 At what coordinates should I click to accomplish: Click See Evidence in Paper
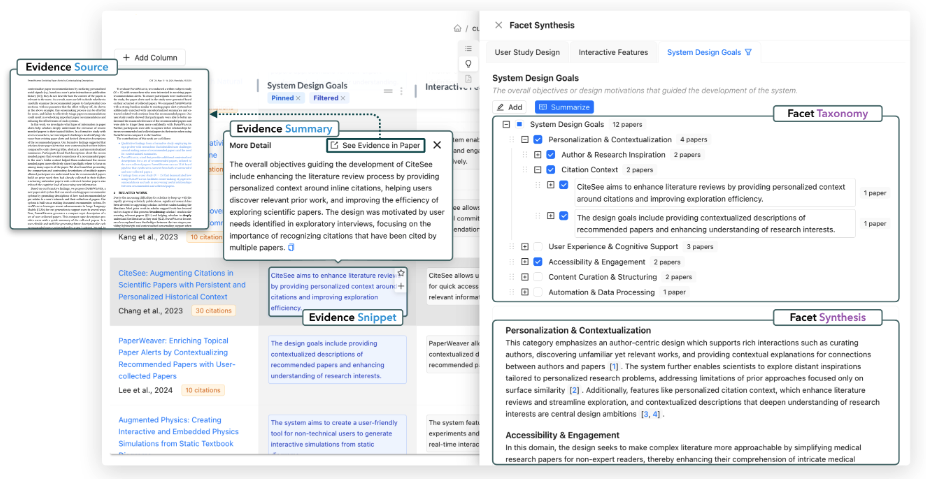[x=375, y=145]
